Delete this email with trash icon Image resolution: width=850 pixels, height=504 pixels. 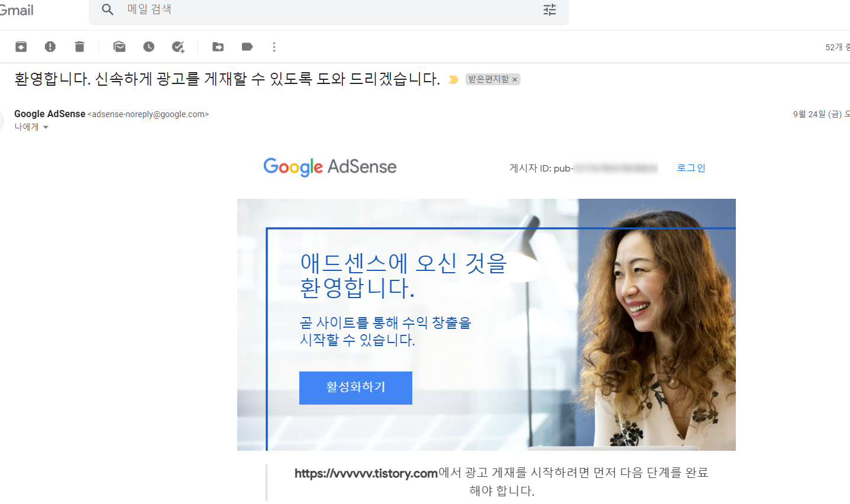pos(79,47)
